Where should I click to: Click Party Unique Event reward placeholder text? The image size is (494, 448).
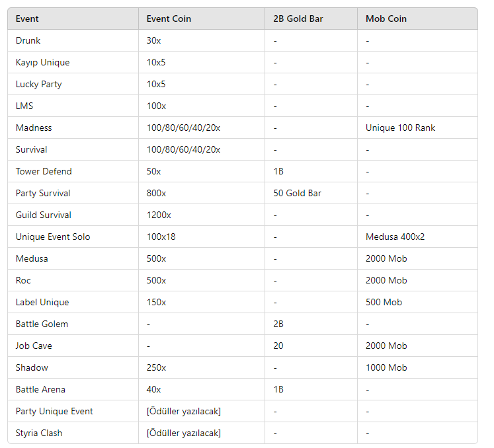(184, 411)
